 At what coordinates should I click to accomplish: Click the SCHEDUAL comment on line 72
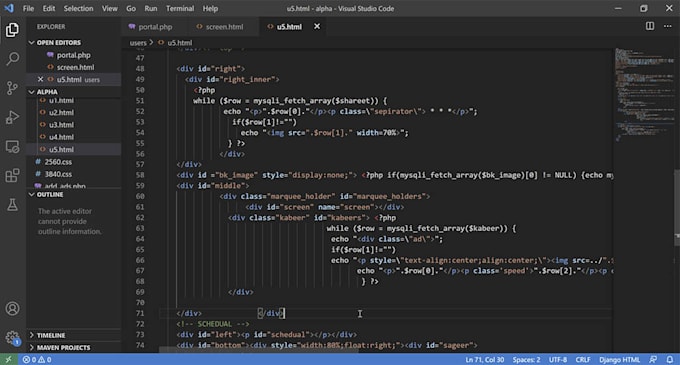tap(212, 324)
